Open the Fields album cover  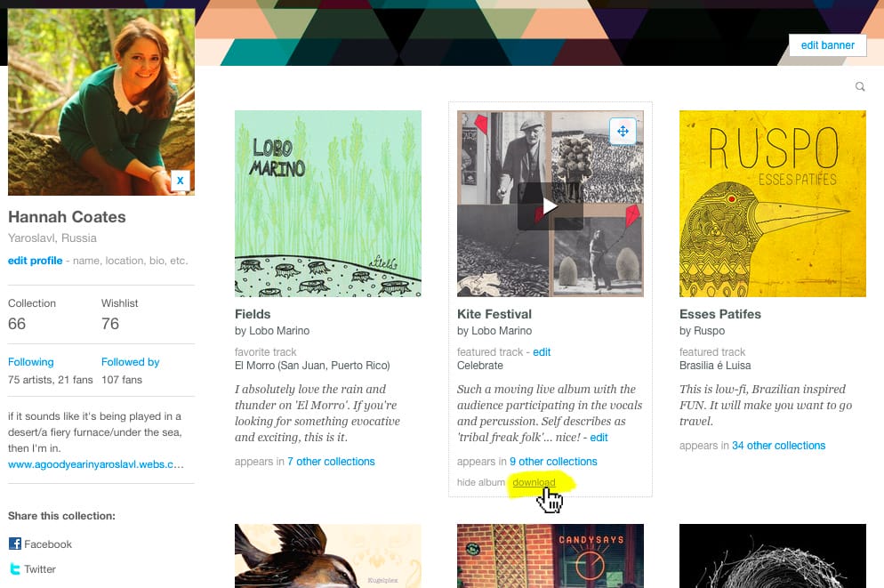coord(327,204)
